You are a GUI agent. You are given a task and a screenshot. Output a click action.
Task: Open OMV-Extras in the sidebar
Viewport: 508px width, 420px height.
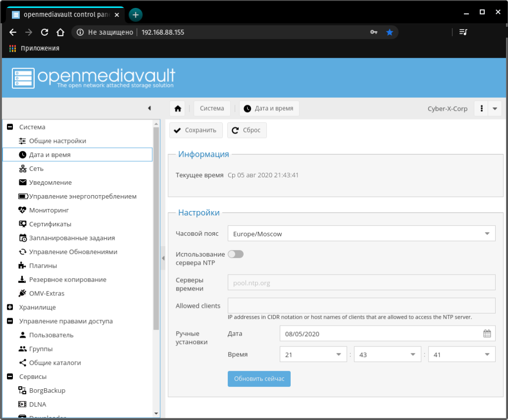47,293
